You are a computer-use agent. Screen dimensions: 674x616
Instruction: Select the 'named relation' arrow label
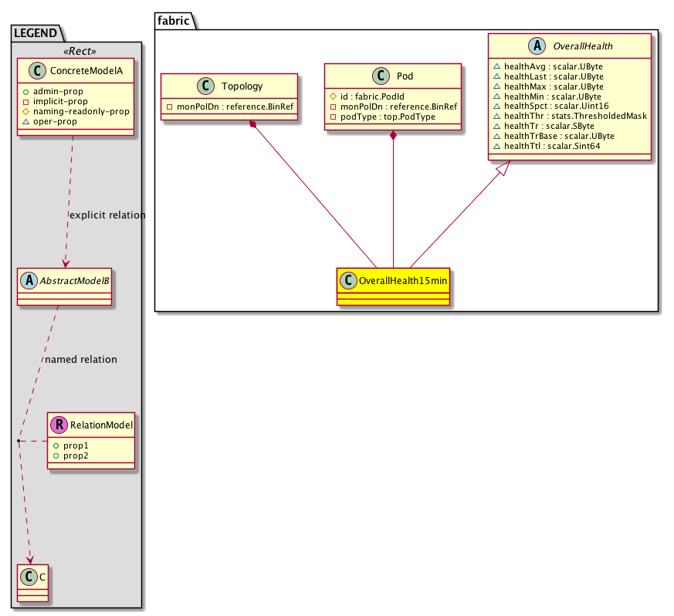[81, 359]
